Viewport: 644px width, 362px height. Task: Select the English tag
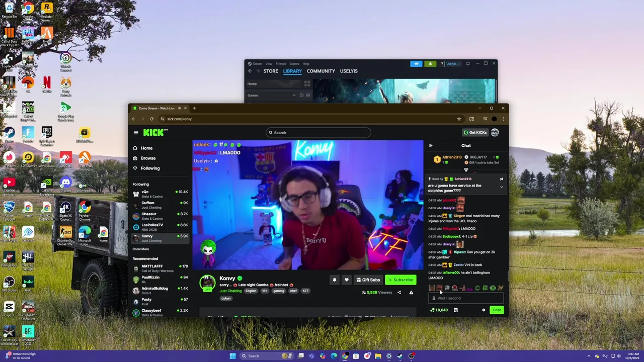(251, 291)
